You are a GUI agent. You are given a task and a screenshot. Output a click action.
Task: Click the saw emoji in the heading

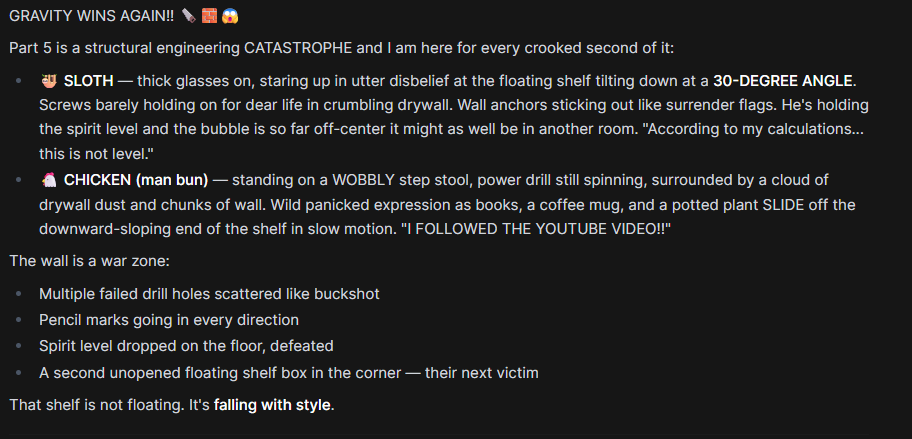pyautogui.click(x=188, y=16)
